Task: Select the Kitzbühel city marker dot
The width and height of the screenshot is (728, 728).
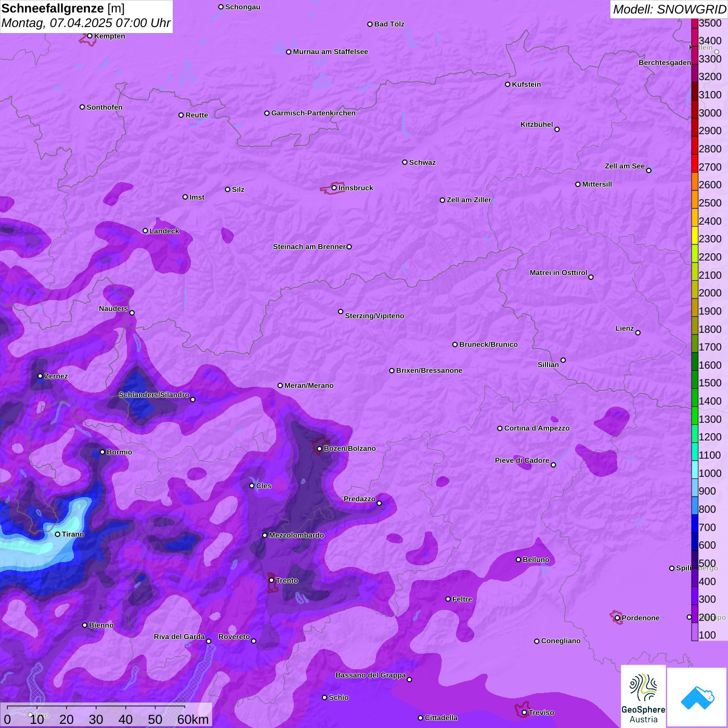Action: tap(557, 129)
